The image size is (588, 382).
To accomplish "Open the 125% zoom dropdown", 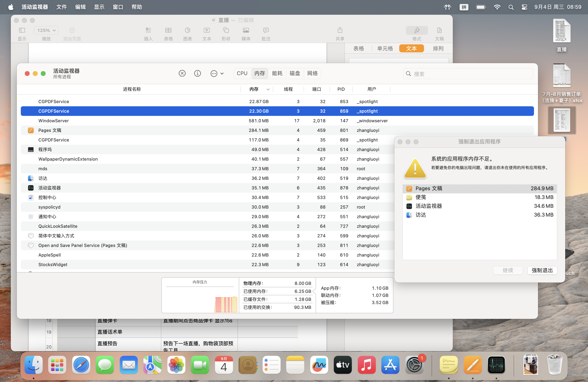I will [x=46, y=30].
